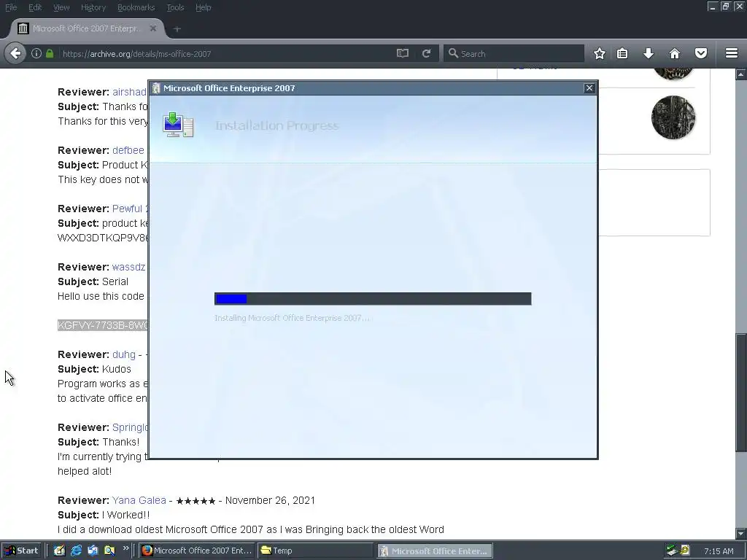747x560 pixels.
Task: Open reviewer Pewful profile link
Action: coord(130,209)
